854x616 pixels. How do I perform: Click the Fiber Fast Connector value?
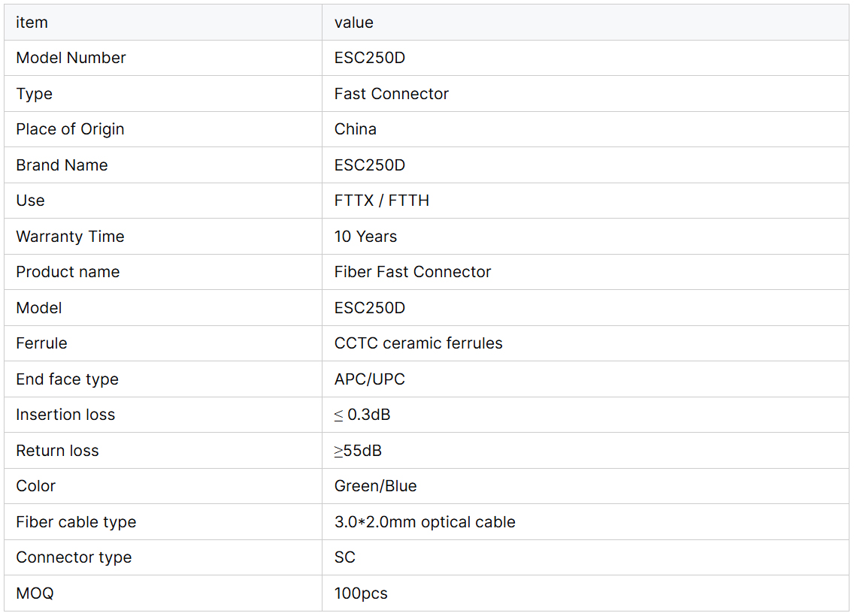click(x=413, y=272)
